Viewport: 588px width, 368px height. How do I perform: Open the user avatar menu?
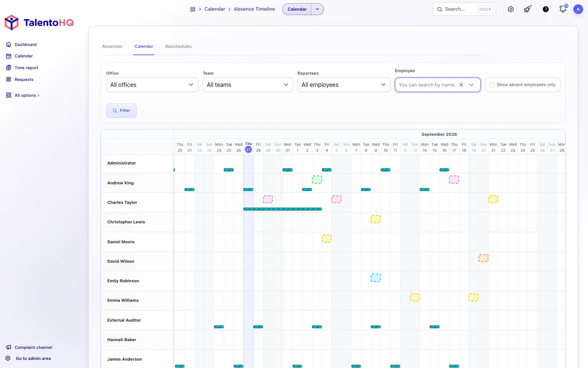coord(578,9)
